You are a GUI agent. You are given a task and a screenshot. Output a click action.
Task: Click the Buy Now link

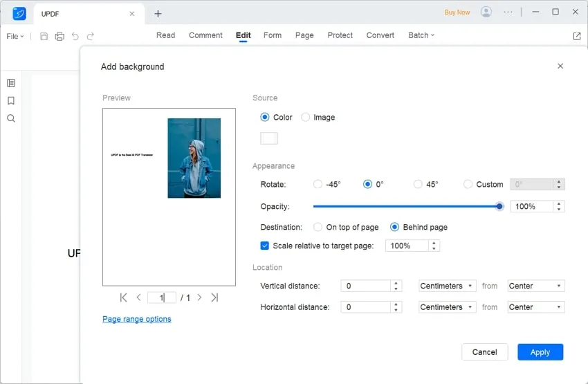point(457,12)
